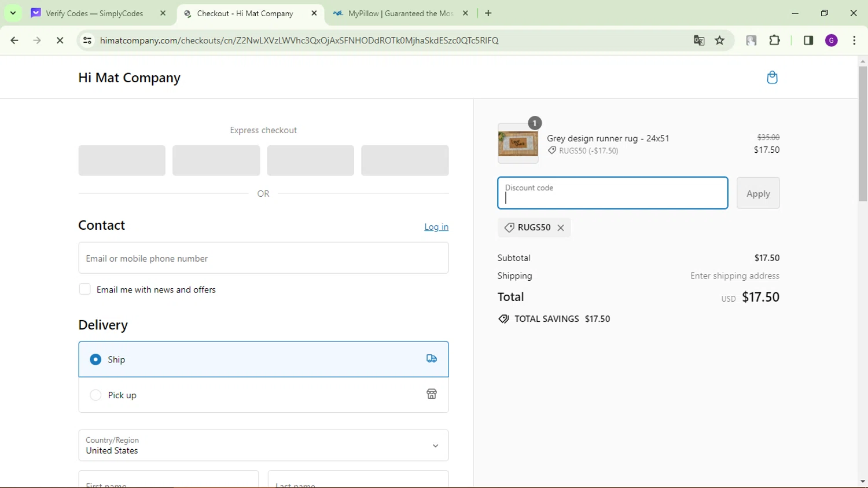The image size is (868, 488).
Task: Switch to the Verify Codes SimplyCodes tab
Action: tap(94, 13)
